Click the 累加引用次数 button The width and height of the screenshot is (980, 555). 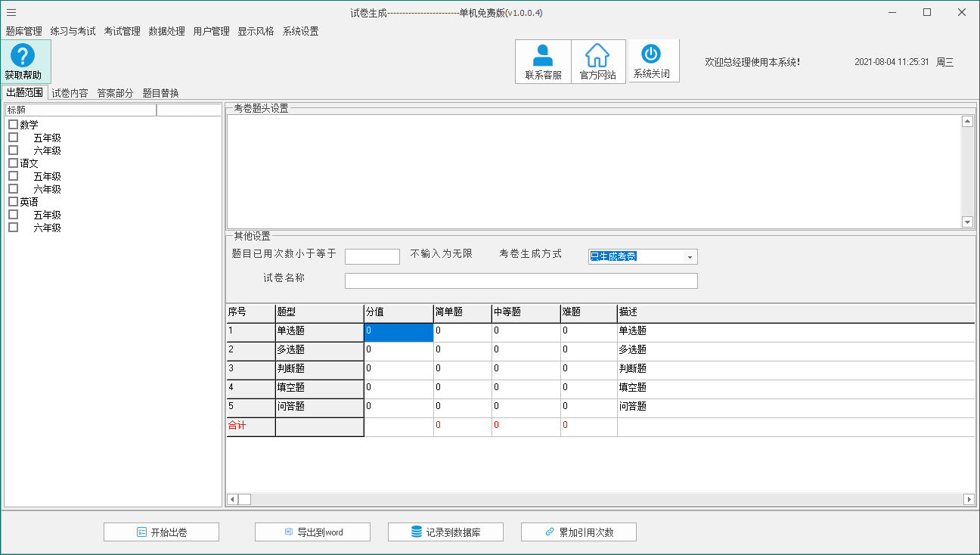tap(578, 532)
